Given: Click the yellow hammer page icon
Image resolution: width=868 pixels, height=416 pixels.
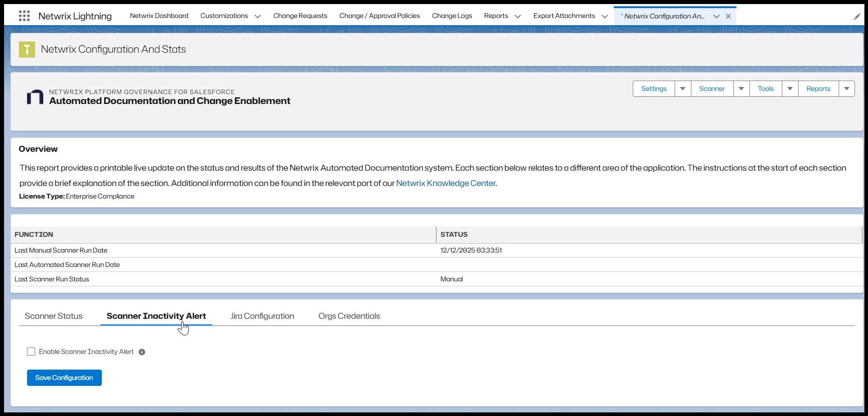Looking at the screenshot, I should 27,50.
